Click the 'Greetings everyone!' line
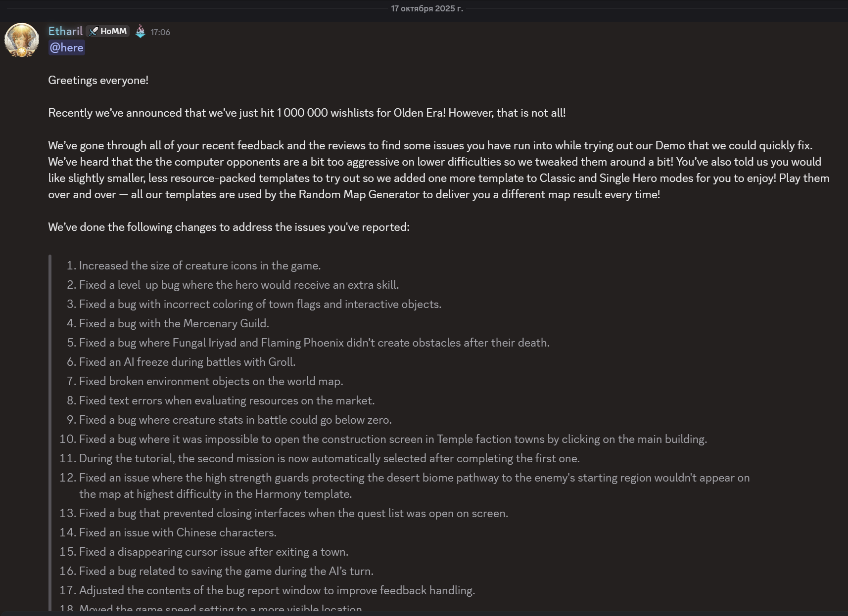The image size is (848, 616). coord(98,80)
